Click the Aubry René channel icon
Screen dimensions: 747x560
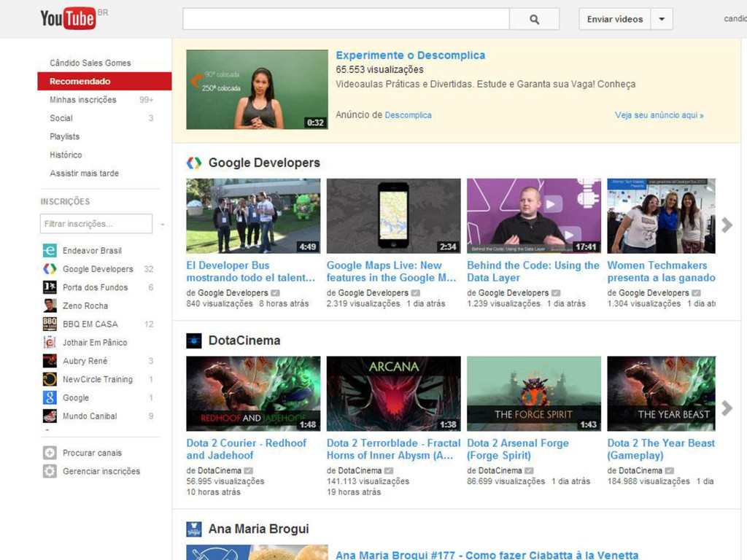[x=50, y=361]
